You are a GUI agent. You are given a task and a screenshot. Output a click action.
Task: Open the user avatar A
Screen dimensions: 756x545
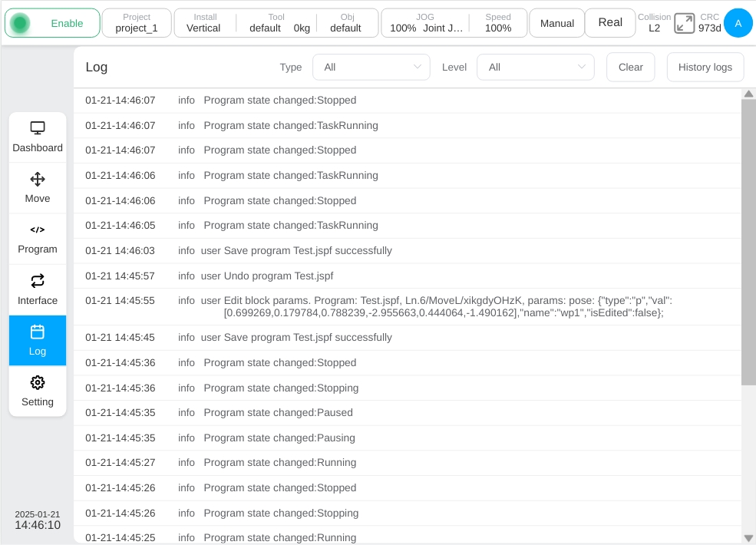(738, 23)
